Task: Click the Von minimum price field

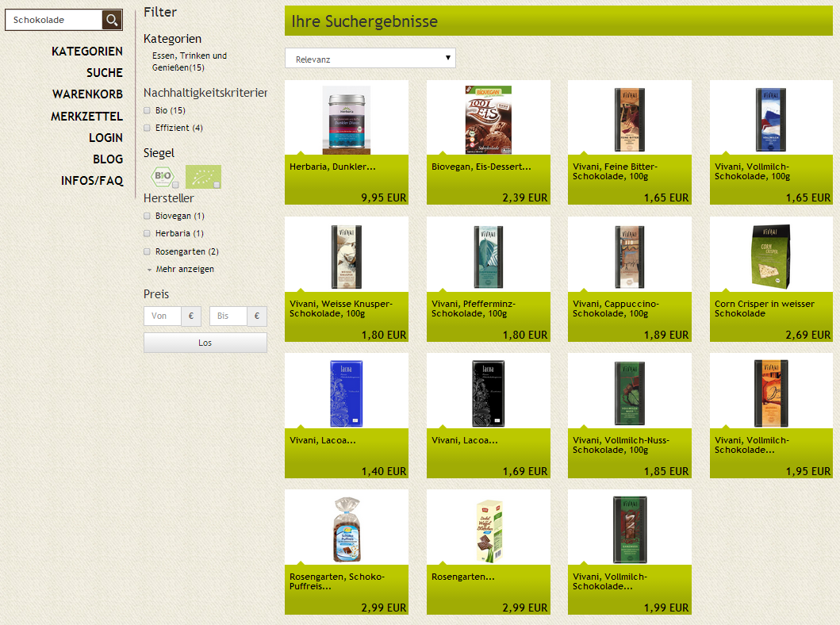Action: tap(163, 316)
